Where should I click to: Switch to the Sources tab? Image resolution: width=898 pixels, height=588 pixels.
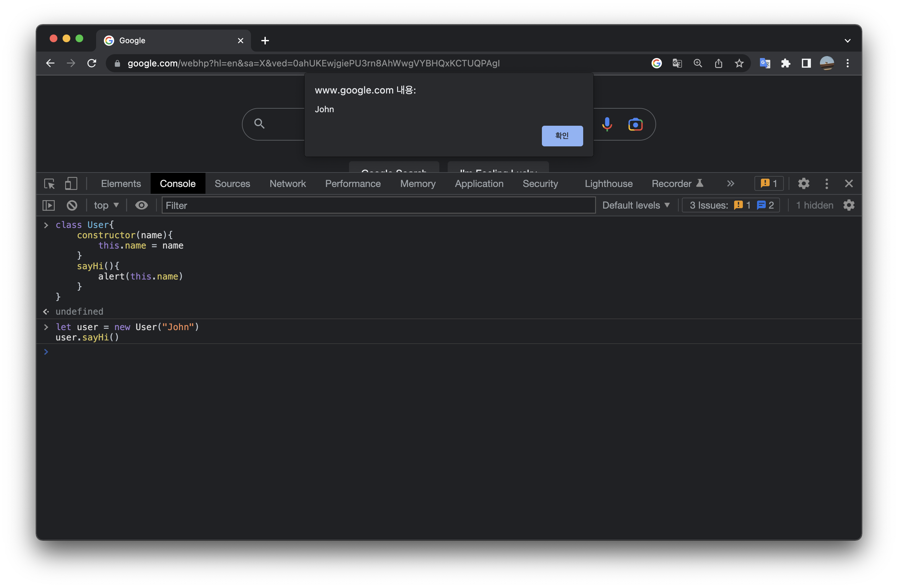(x=232, y=184)
